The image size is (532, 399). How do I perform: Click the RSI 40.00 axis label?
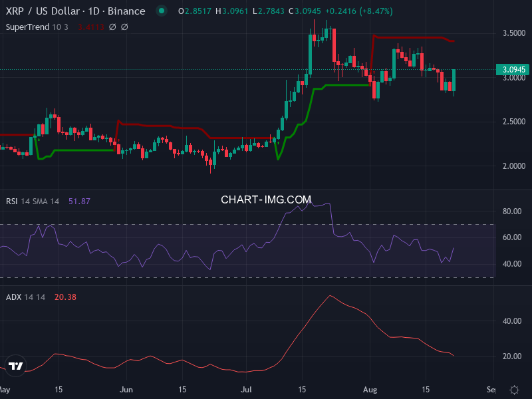pyautogui.click(x=512, y=264)
